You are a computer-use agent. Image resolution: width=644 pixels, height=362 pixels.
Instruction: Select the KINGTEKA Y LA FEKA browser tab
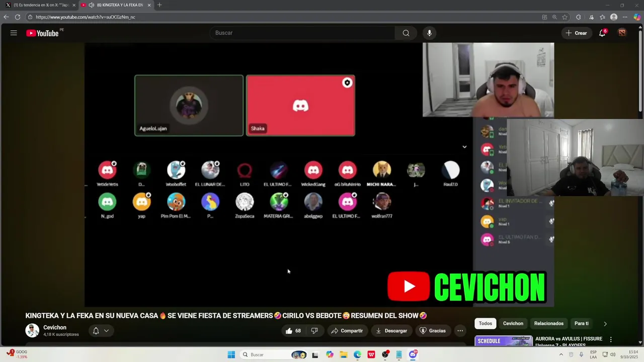pyautogui.click(x=116, y=5)
